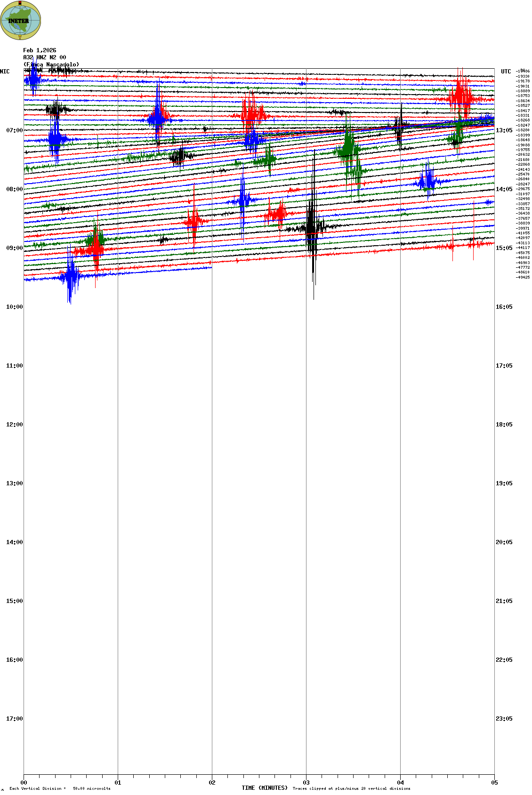Viewport: 532px width, 795px height.
Task: Click the 02 minute axis label
Action: point(212,783)
